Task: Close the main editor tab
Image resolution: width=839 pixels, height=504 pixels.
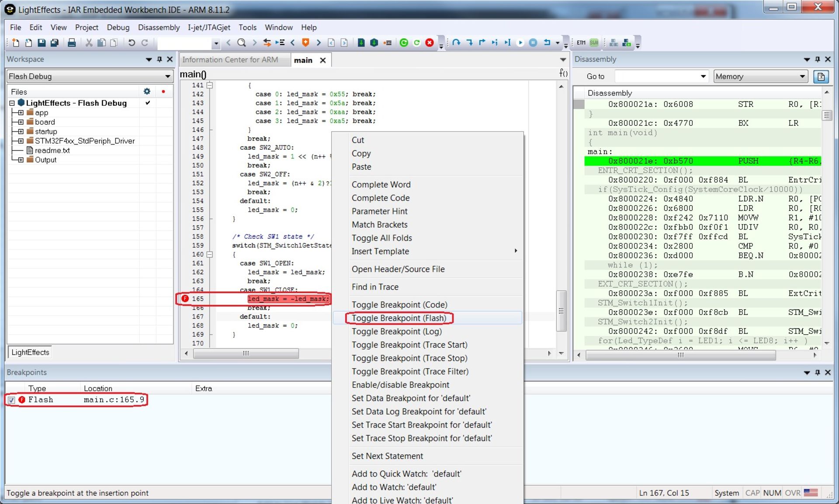Action: click(x=323, y=60)
